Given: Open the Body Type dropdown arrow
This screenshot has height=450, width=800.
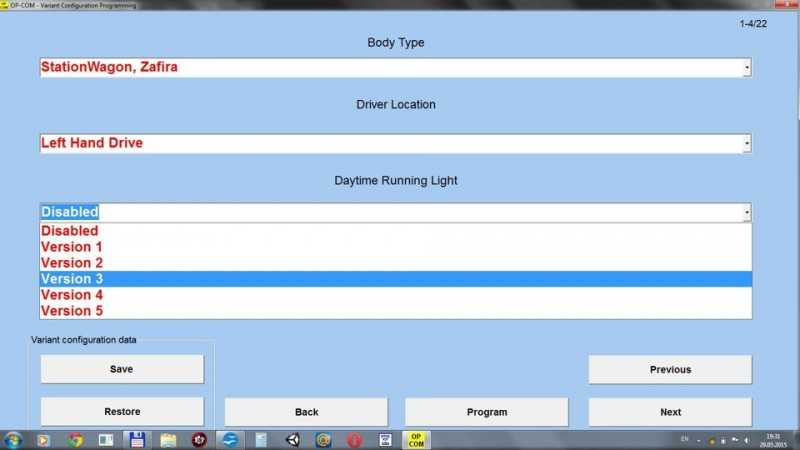Looking at the screenshot, I should point(747,67).
